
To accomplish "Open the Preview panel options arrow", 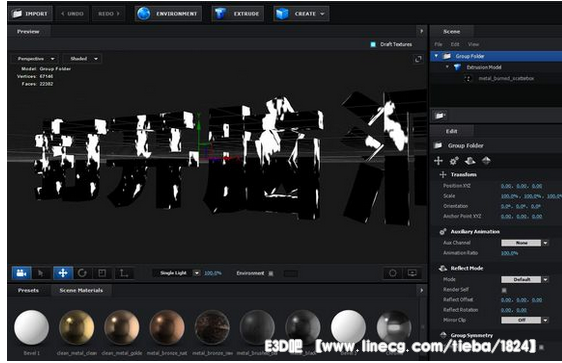I will pos(422,31).
